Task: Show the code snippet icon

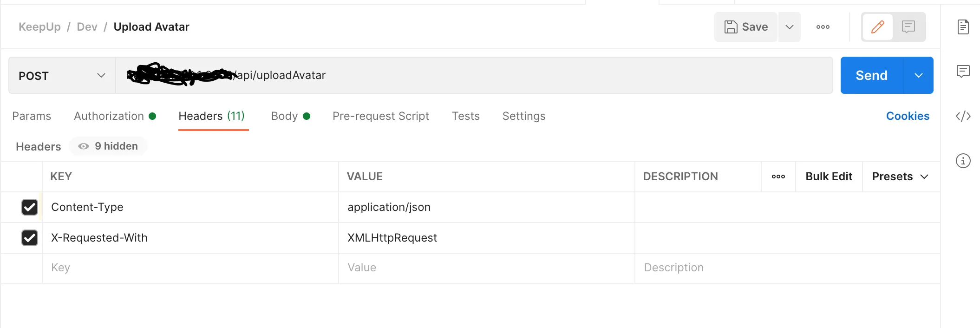Action: click(963, 116)
